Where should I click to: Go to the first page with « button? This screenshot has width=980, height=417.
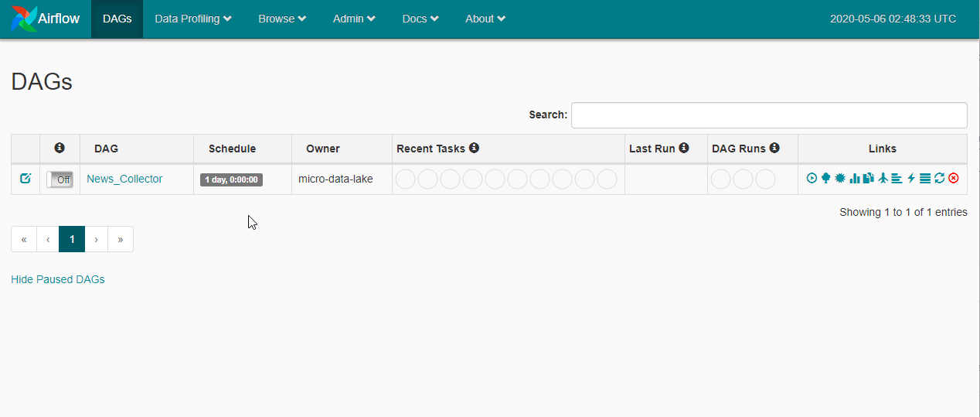coord(24,239)
